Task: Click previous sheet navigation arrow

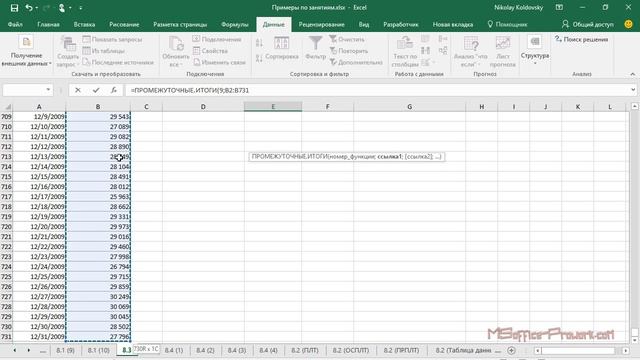Action: (x=15, y=351)
